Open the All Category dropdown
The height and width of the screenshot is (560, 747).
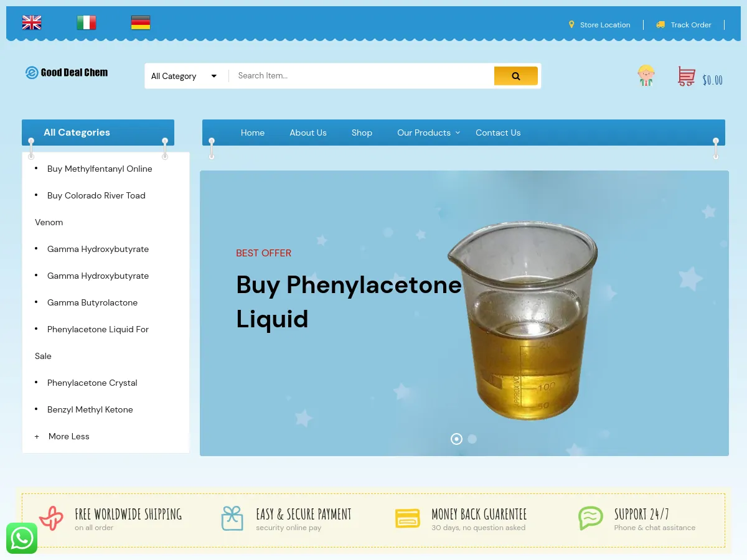pyautogui.click(x=184, y=75)
